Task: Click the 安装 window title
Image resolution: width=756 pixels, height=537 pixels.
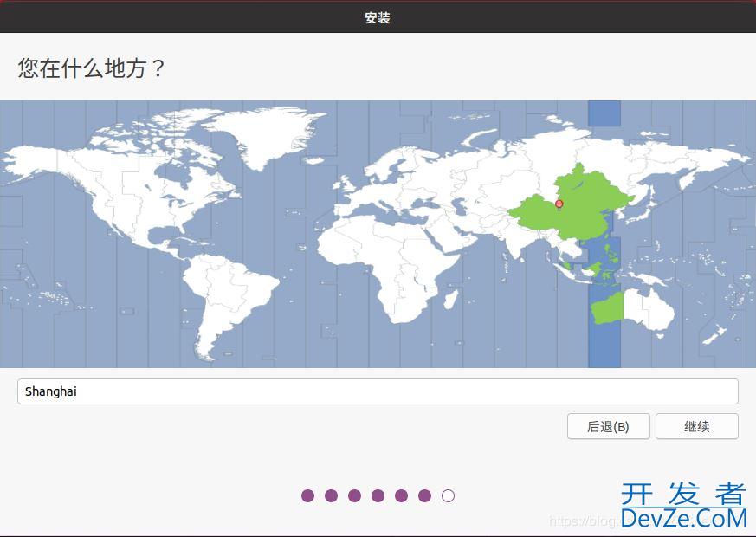Action: pyautogui.click(x=378, y=18)
